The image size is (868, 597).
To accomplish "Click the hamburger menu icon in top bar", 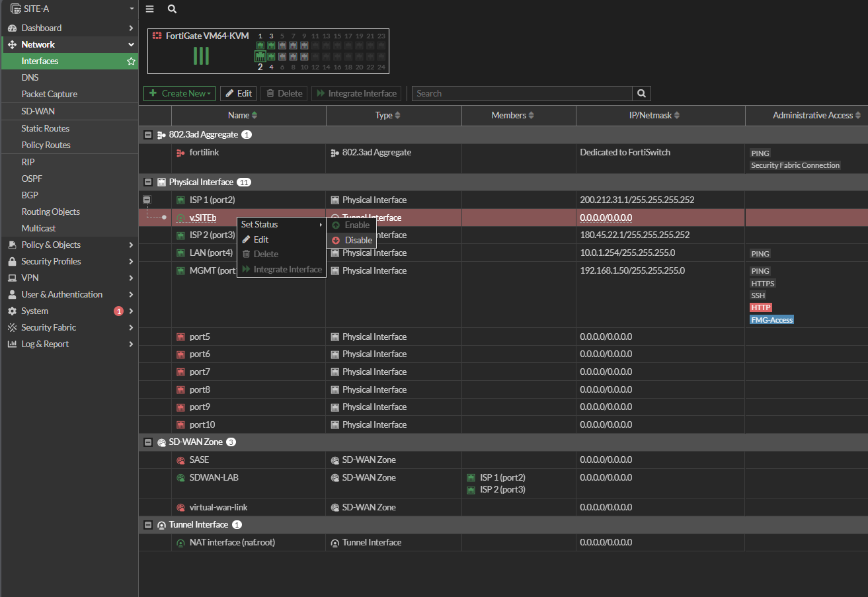I will (150, 9).
